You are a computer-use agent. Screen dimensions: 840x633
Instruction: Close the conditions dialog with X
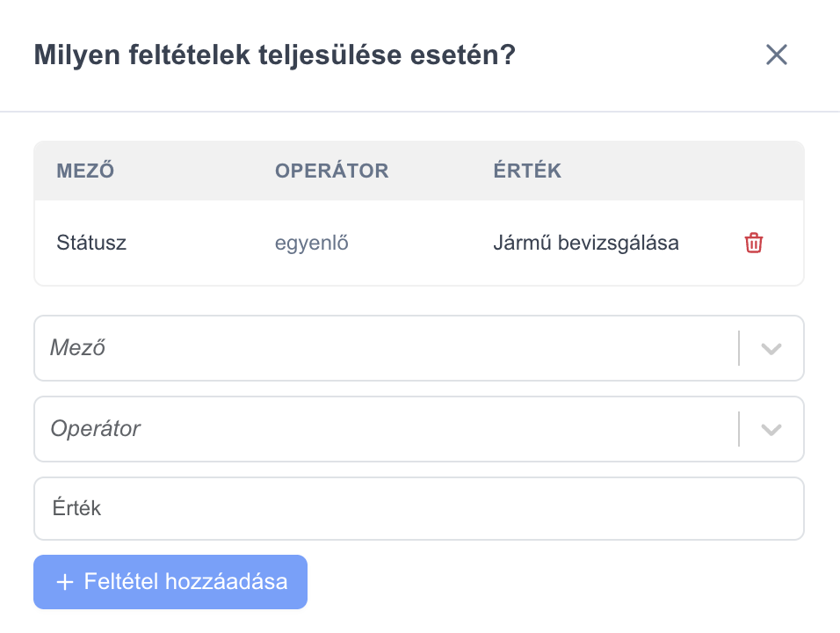(776, 55)
